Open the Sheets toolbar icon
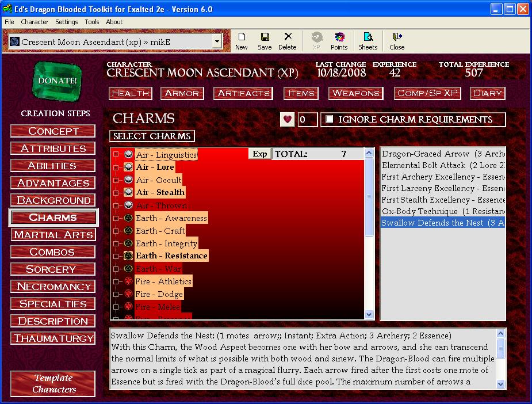532x404 pixels. click(x=368, y=41)
